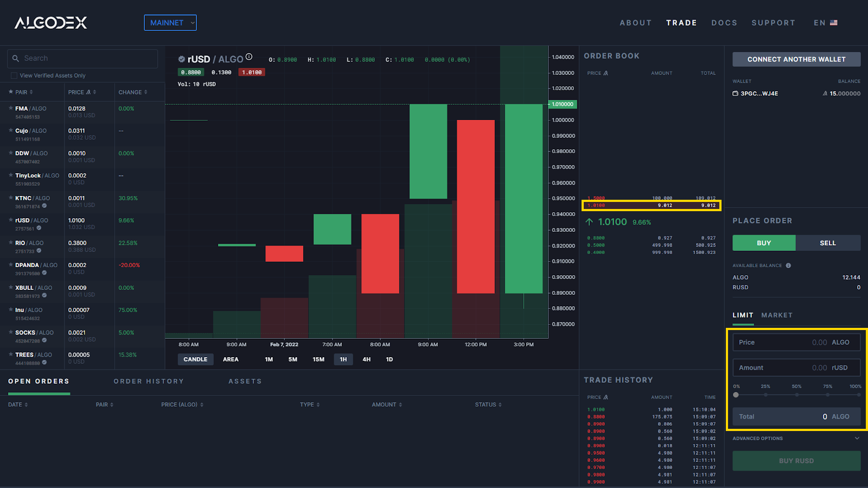
Task: Click into the Price input field
Action: 796,343
